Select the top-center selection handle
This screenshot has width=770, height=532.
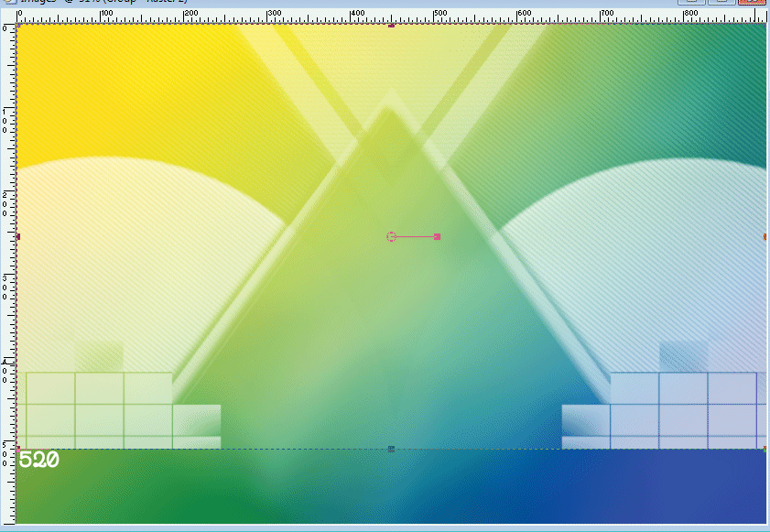391,25
